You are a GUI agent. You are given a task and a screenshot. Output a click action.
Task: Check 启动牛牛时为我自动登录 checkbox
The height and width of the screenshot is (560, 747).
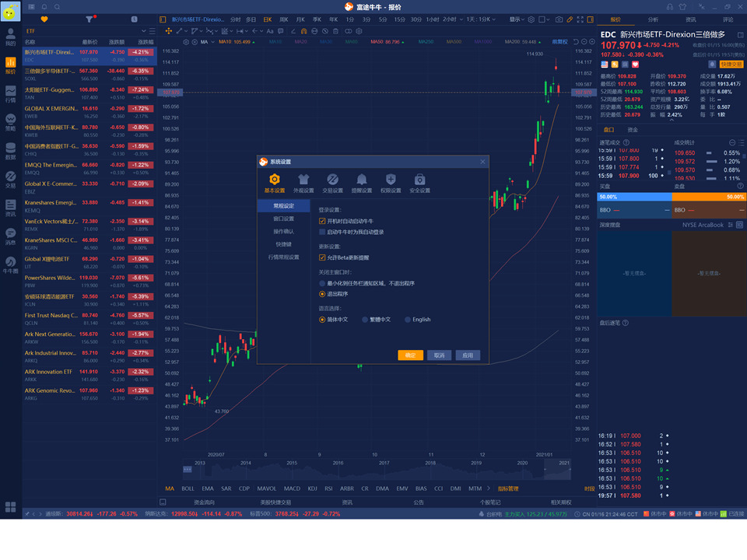click(x=322, y=232)
